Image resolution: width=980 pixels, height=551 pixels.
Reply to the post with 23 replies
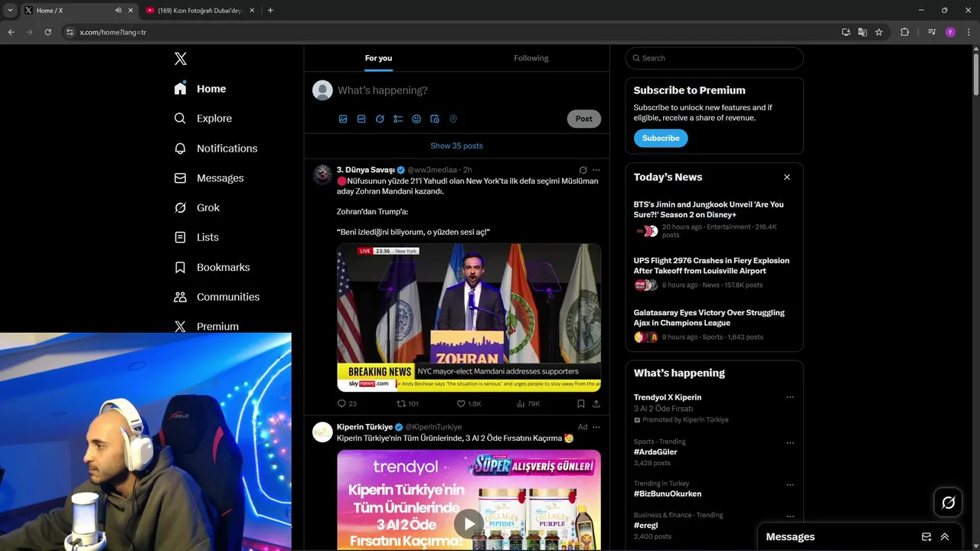tap(347, 403)
